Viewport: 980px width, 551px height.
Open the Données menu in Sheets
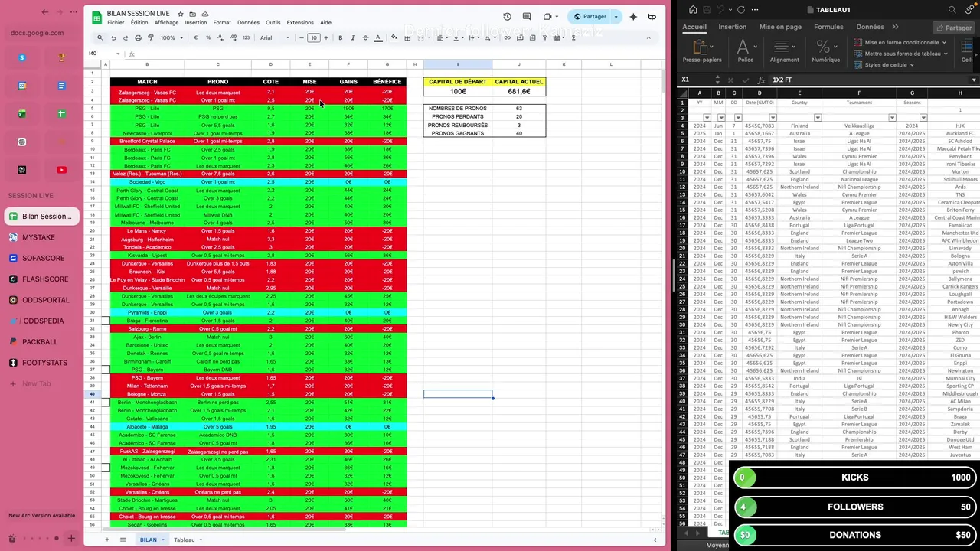point(248,23)
